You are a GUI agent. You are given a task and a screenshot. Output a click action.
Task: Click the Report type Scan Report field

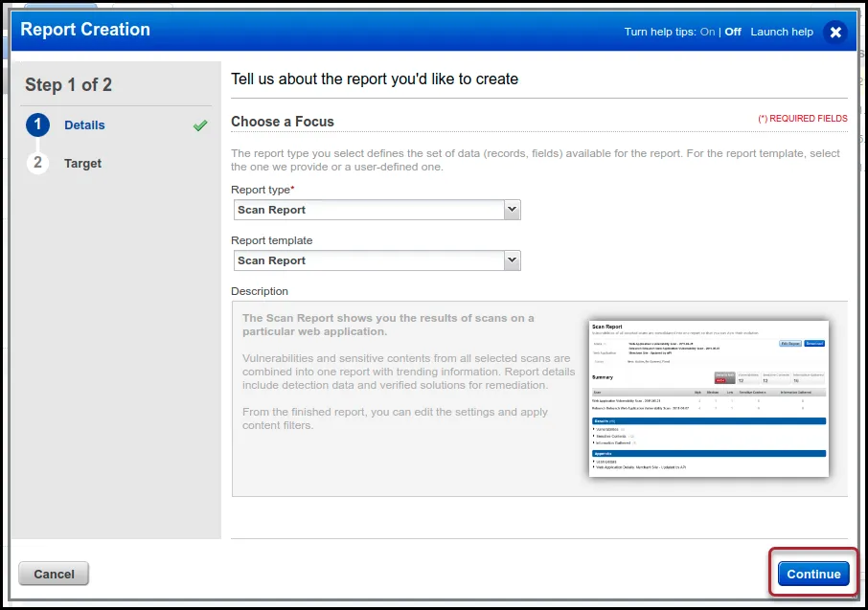pyautogui.click(x=377, y=210)
